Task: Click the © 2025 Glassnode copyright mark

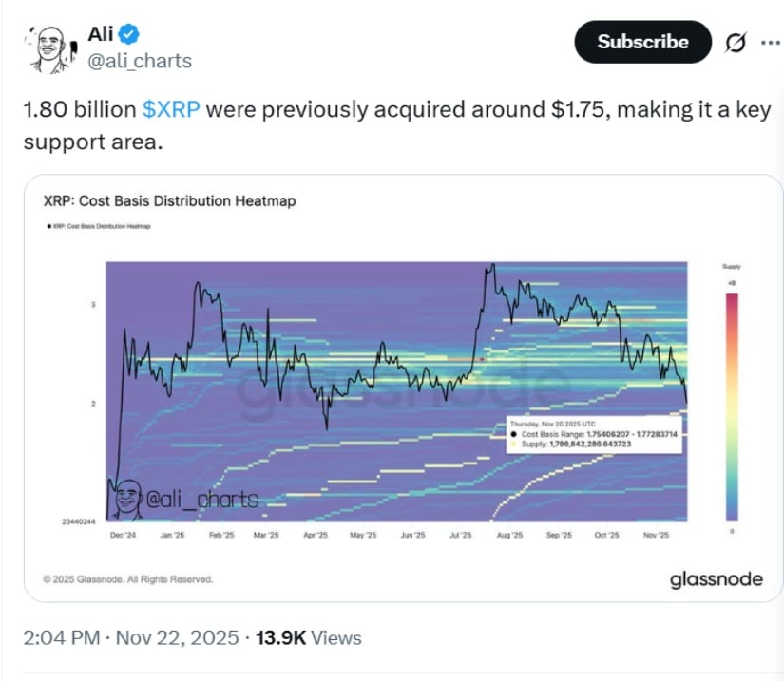Action: pyautogui.click(x=128, y=577)
